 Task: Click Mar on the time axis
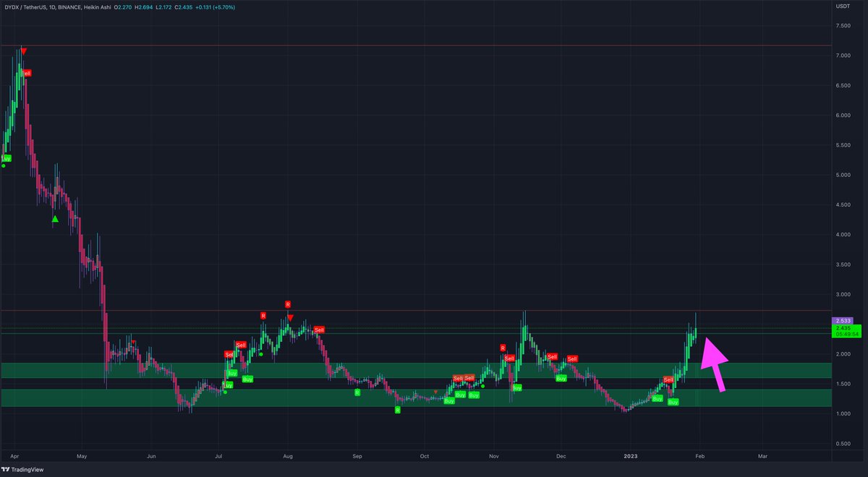pyautogui.click(x=762, y=457)
